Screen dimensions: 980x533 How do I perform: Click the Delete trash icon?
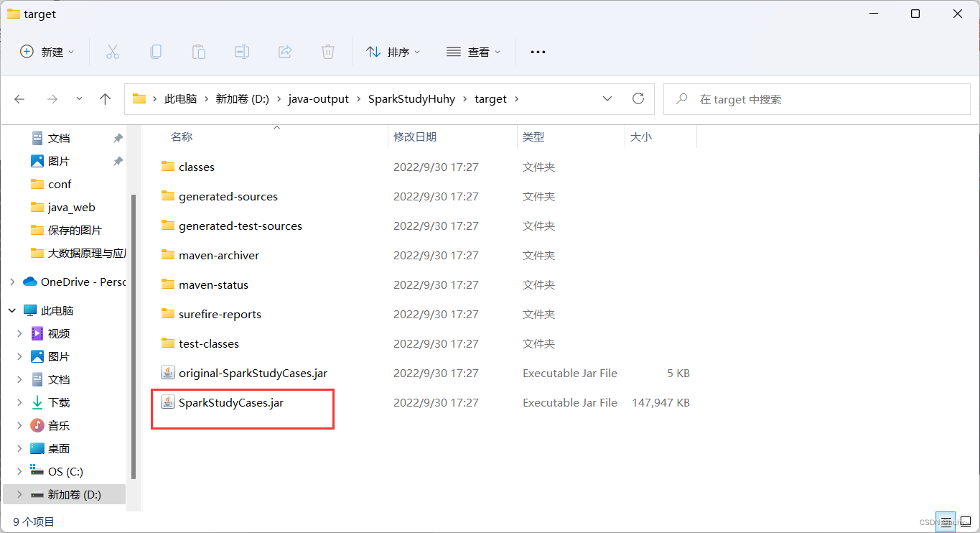pyautogui.click(x=328, y=52)
